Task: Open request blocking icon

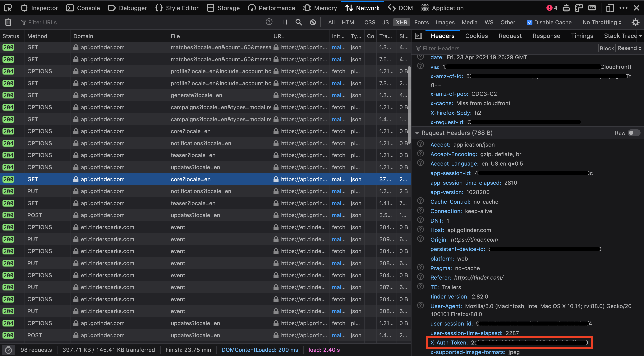Action: click(313, 22)
